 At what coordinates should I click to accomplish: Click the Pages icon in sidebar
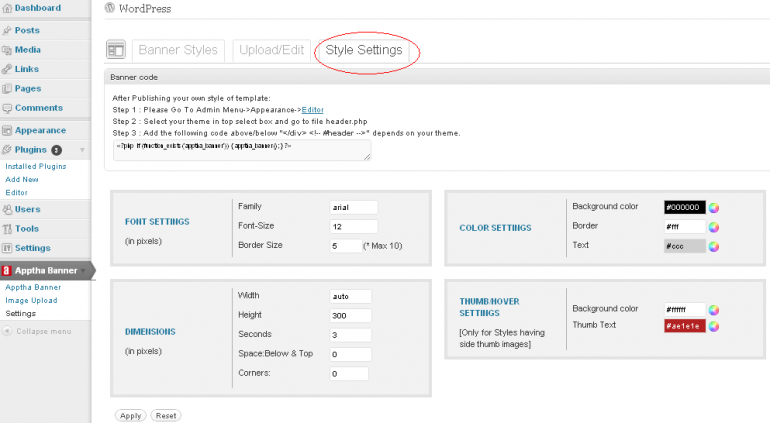pos(7,89)
